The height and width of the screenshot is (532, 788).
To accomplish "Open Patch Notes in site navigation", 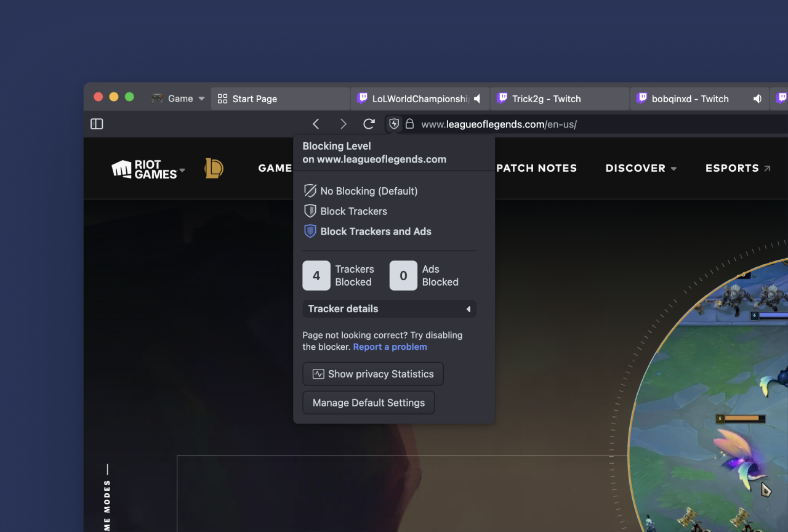I will pos(536,168).
